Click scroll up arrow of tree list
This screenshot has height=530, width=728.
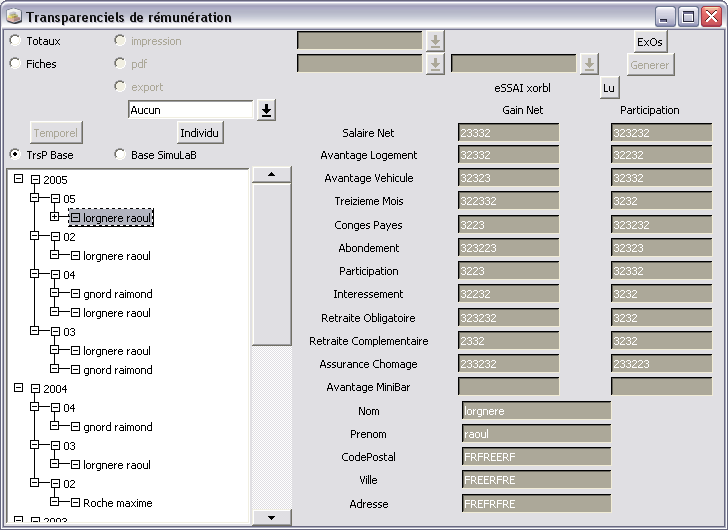(x=271, y=174)
